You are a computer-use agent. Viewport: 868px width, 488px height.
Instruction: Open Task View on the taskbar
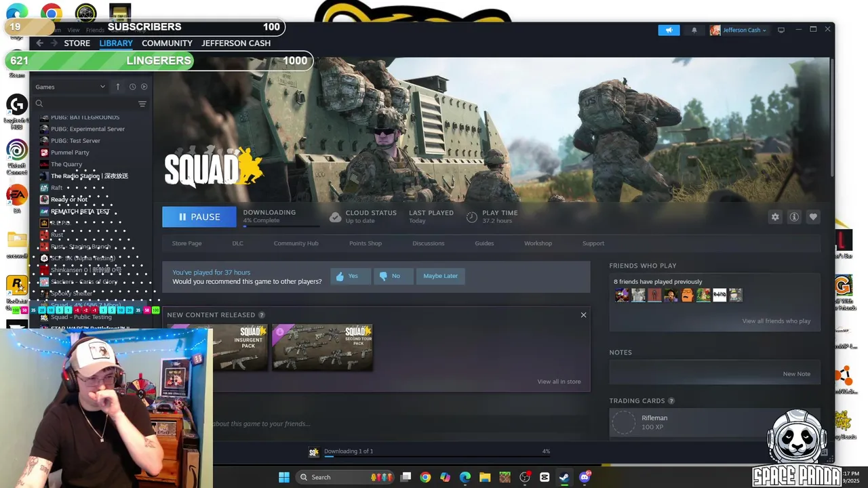(x=406, y=477)
